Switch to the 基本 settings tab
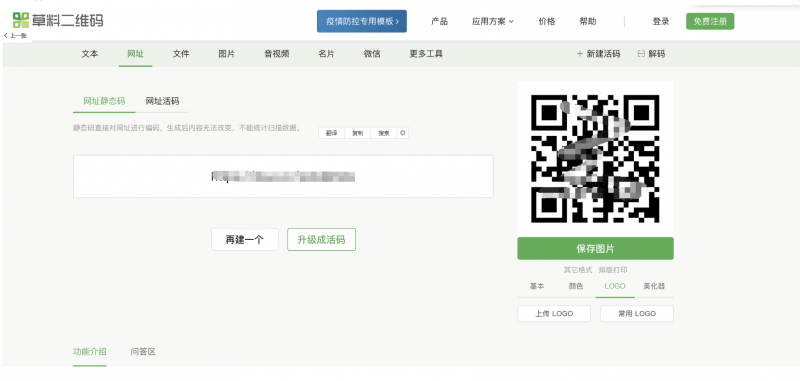This screenshot has width=800, height=381. point(537,286)
